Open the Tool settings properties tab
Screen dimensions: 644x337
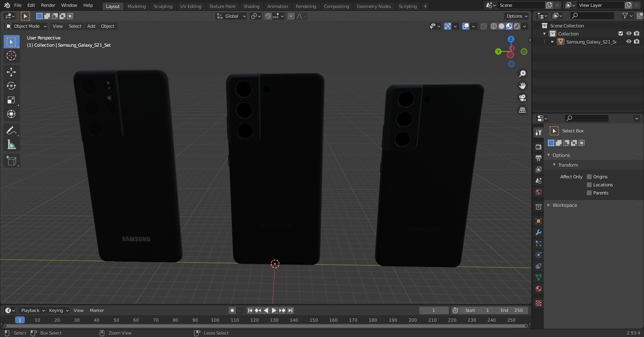click(x=539, y=132)
